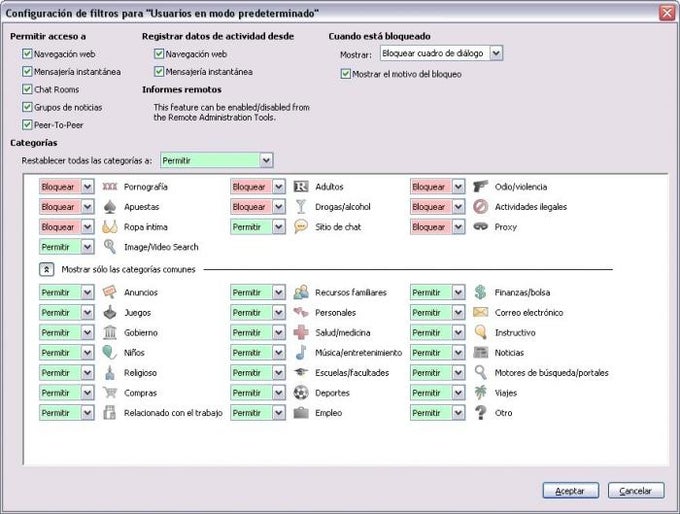Click the Relacionado con el trabajo icon
The image size is (680, 514).
coord(110,413)
